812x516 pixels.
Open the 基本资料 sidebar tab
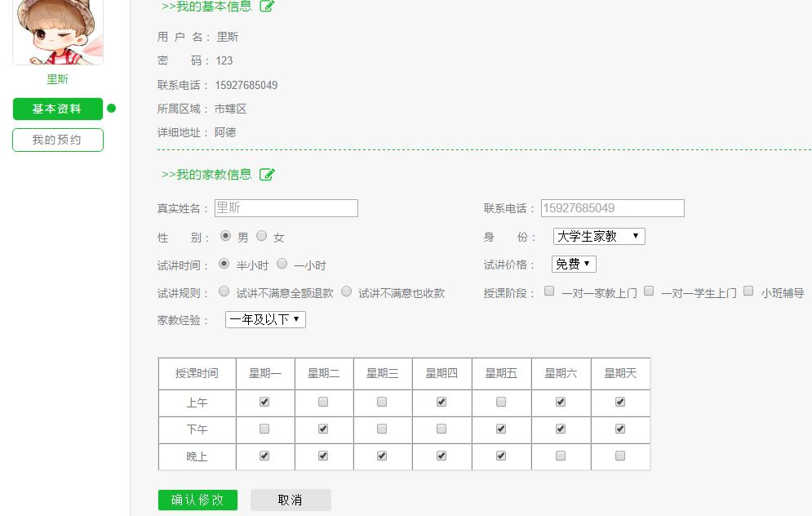click(x=58, y=109)
